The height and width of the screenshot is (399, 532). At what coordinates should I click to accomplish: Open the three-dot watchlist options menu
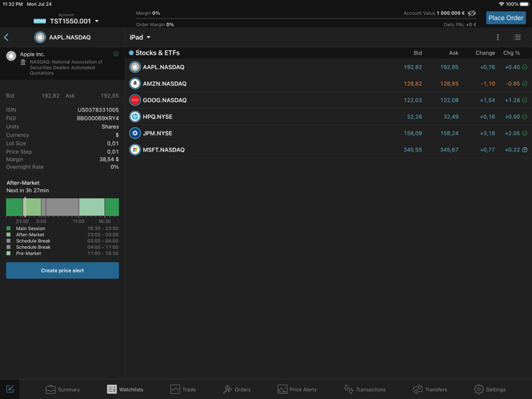pyautogui.click(x=497, y=38)
